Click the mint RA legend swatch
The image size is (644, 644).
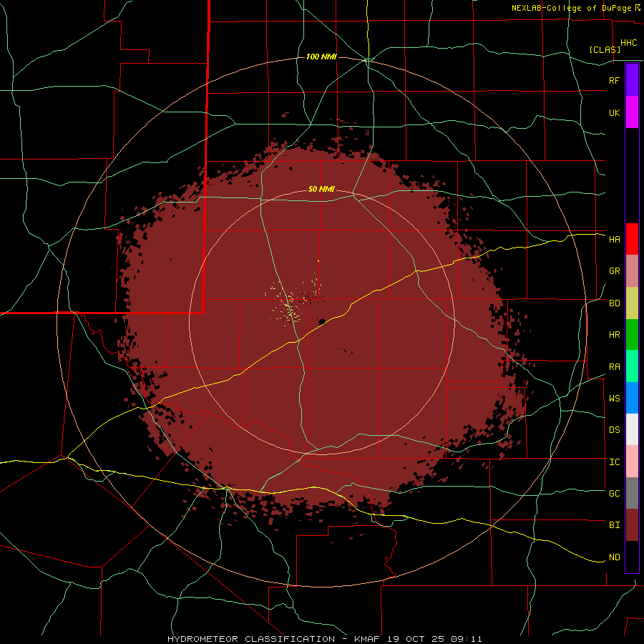632,366
